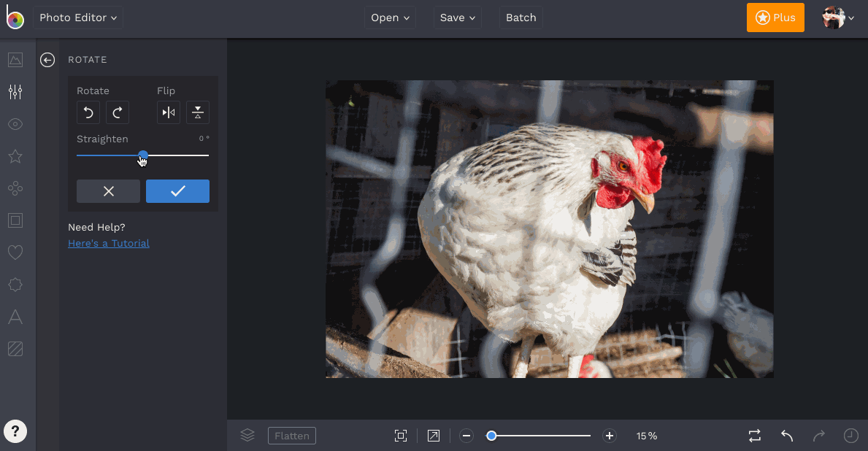Screen dimensions: 868x451
Task: Open the help question mark button
Action: [x=15, y=431]
